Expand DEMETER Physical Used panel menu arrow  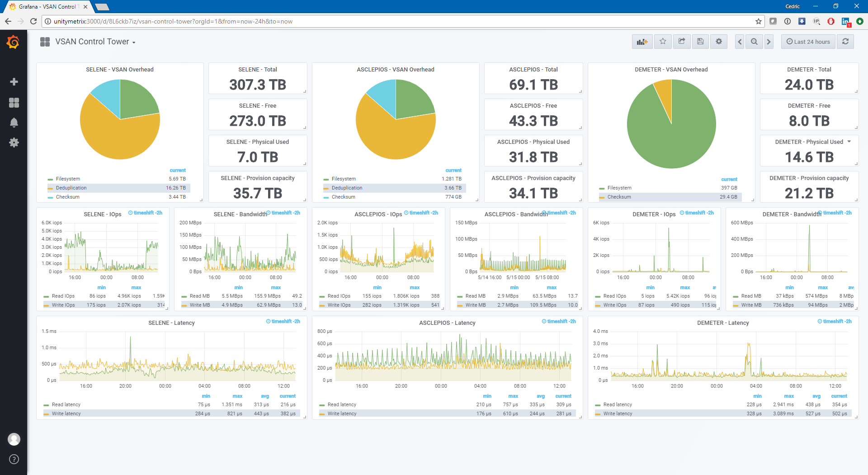tap(849, 142)
